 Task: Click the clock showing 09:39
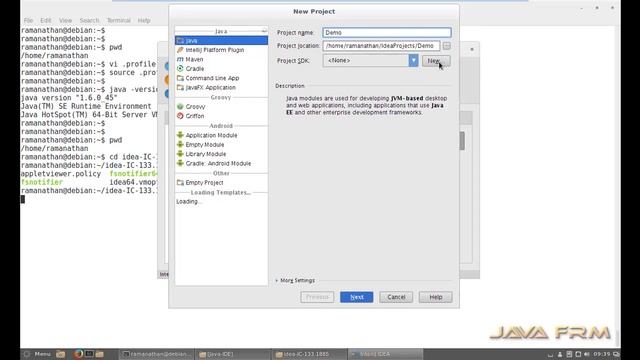pos(602,354)
